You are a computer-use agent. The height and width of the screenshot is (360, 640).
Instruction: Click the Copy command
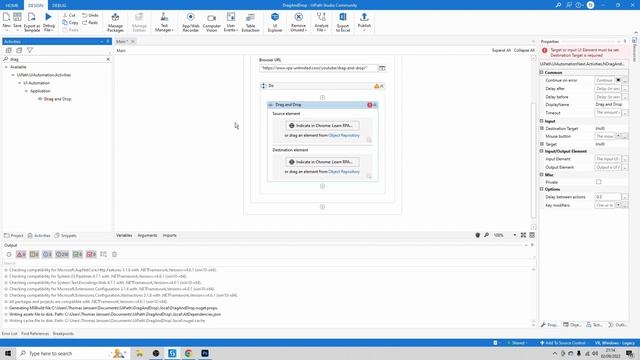pyautogui.click(x=70, y=22)
